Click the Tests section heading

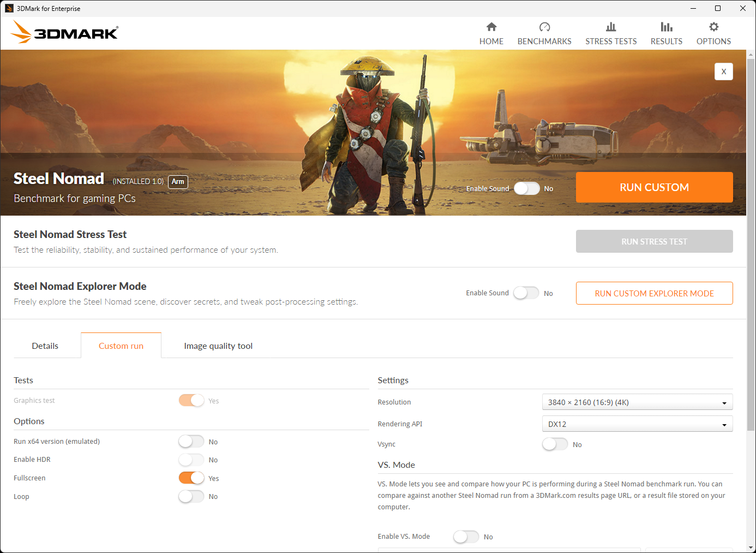(23, 380)
